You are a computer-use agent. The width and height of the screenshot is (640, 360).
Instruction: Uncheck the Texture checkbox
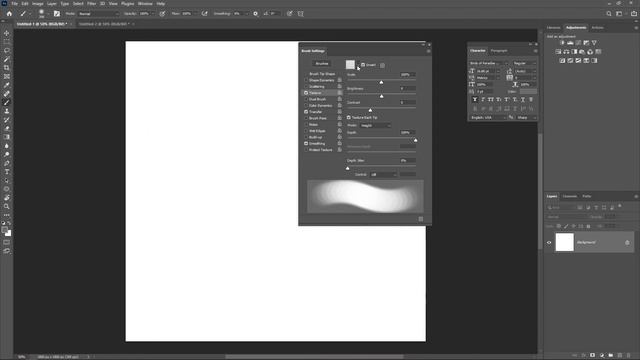pos(306,93)
